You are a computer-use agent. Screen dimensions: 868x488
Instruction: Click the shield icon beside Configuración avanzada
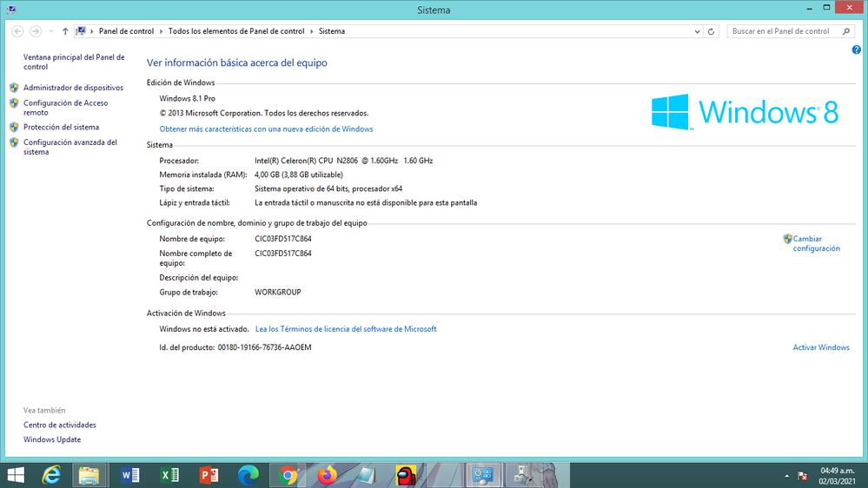click(x=14, y=142)
